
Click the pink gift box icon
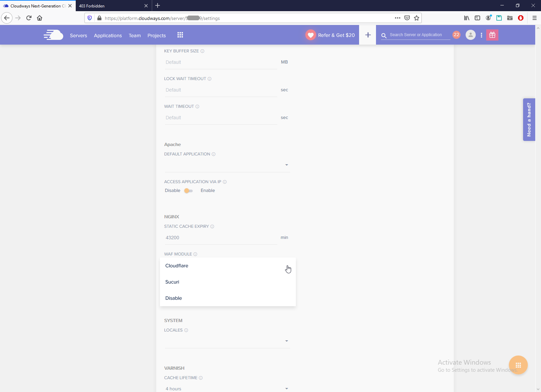coord(492,35)
